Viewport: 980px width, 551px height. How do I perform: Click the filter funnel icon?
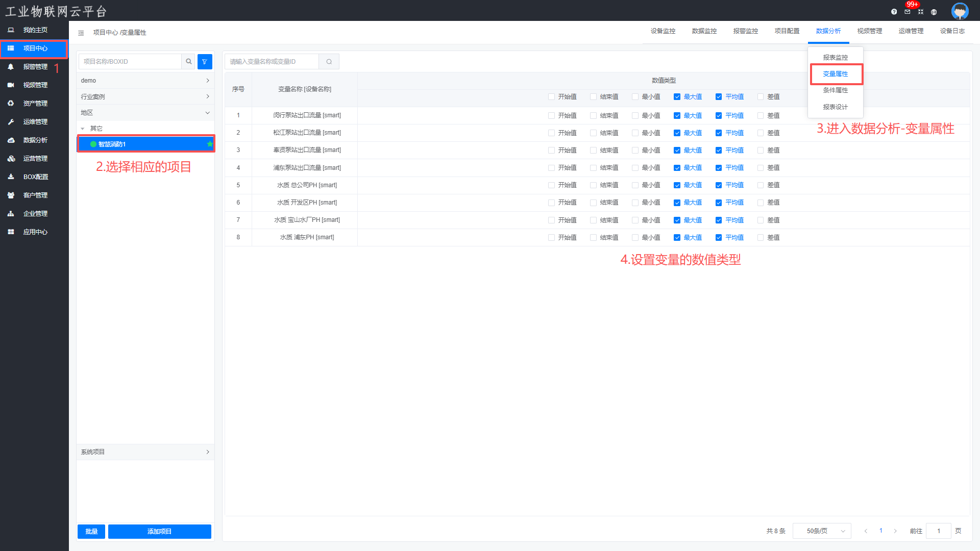205,62
